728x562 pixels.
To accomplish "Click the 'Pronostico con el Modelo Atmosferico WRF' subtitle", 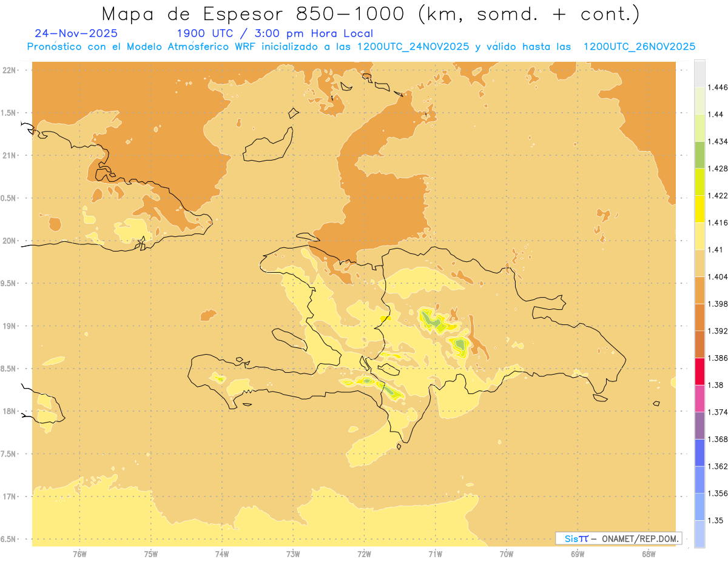I will click(142, 47).
